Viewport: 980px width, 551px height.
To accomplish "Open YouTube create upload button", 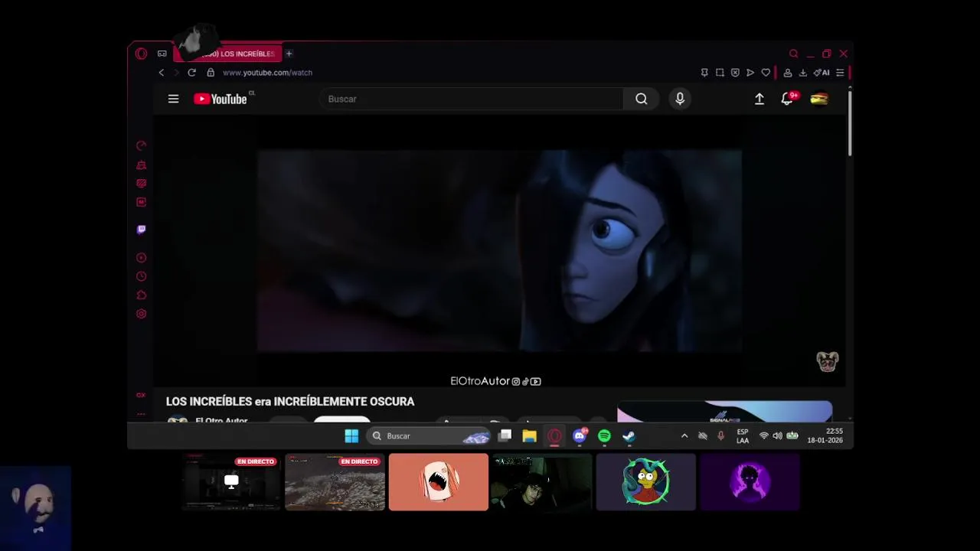I will [x=759, y=99].
